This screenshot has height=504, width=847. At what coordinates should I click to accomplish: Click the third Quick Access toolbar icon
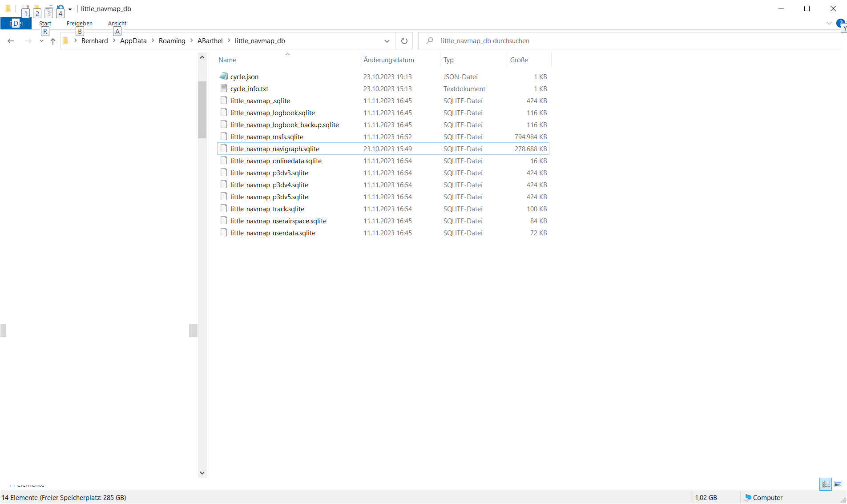point(48,9)
